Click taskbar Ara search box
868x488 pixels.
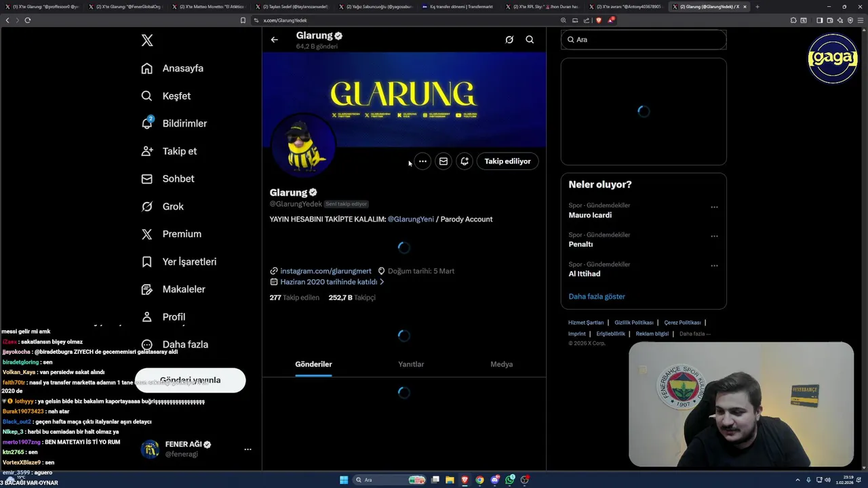click(391, 480)
